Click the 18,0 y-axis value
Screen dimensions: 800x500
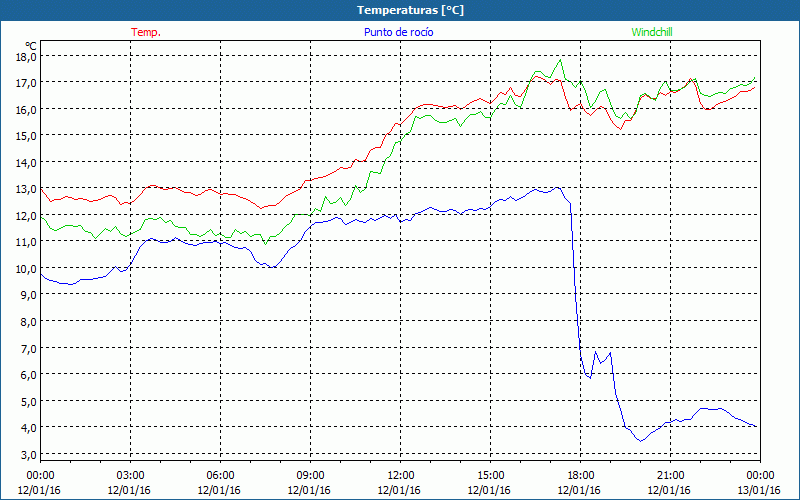[x=26, y=56]
